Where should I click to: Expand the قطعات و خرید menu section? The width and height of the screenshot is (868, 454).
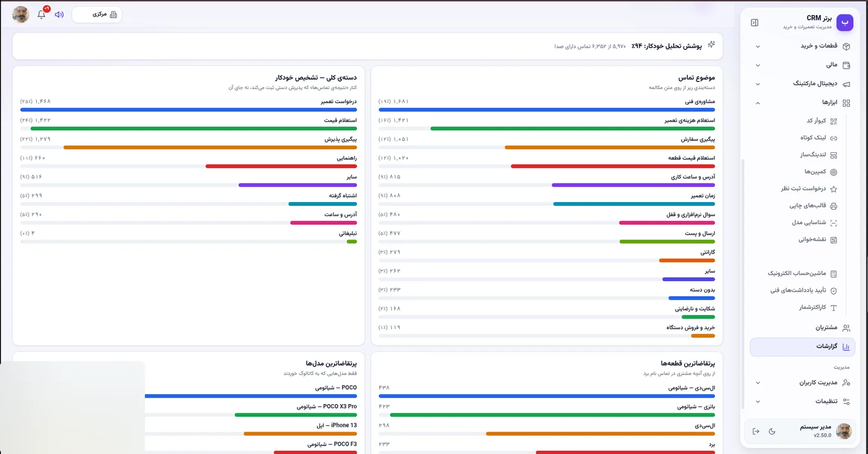pyautogui.click(x=802, y=46)
